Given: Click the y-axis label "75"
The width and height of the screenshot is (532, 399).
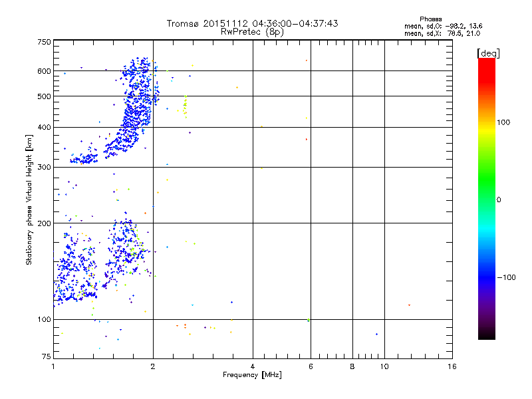Looking at the screenshot, I should click(46, 356).
